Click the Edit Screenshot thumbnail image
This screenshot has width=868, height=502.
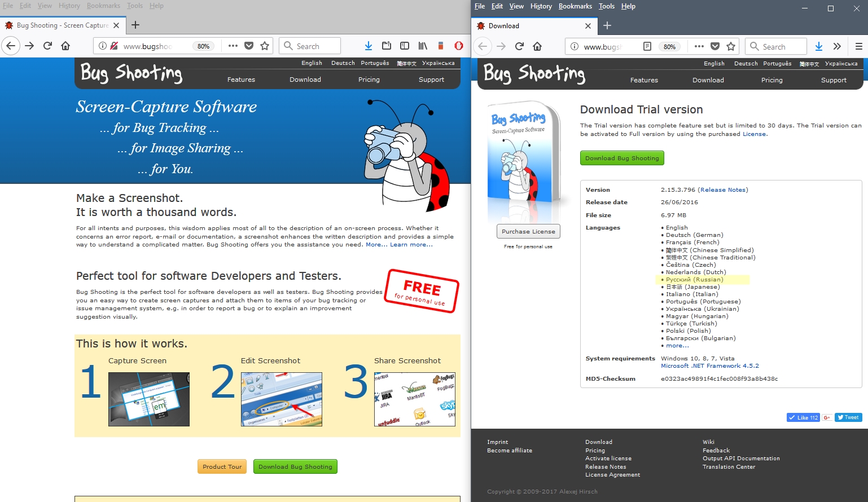point(281,399)
